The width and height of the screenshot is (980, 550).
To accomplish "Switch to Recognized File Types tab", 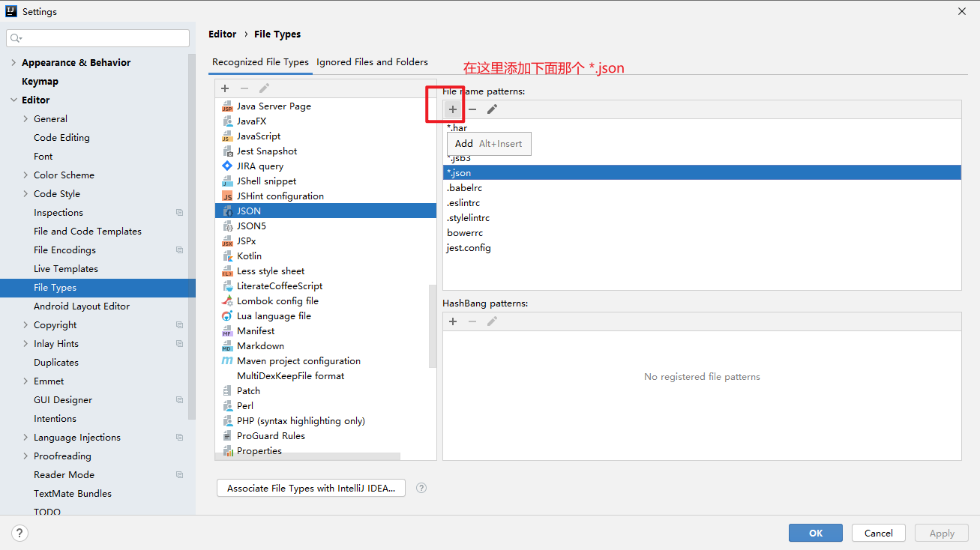I will (x=260, y=62).
